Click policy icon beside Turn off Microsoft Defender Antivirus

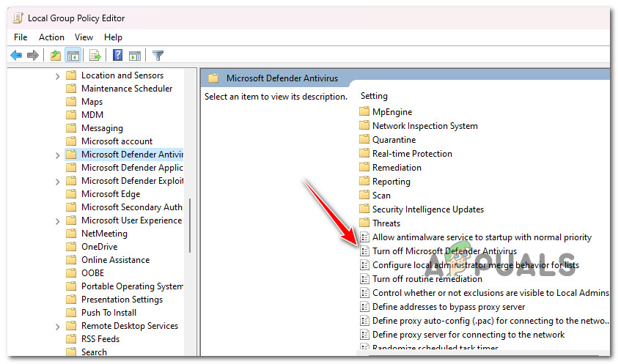click(365, 251)
